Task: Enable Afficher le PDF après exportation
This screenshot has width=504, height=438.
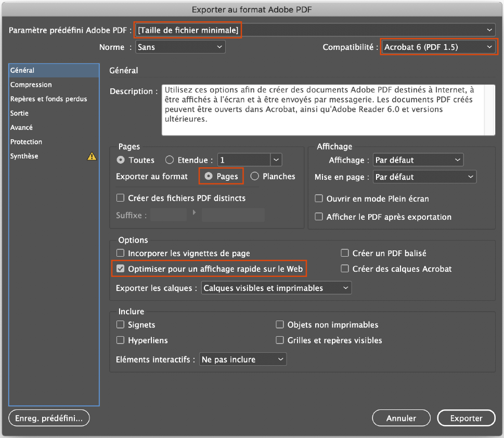Action: pos(318,217)
